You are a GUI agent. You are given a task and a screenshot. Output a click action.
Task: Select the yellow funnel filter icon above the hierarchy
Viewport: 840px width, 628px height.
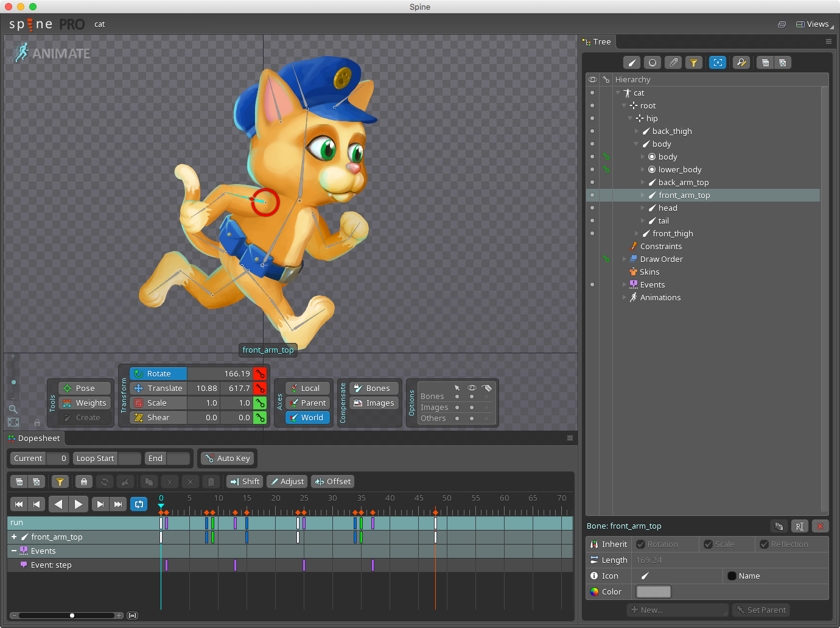(x=694, y=62)
